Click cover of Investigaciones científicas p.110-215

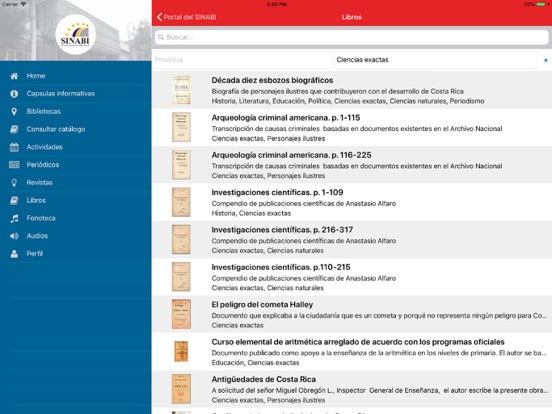pos(181,277)
